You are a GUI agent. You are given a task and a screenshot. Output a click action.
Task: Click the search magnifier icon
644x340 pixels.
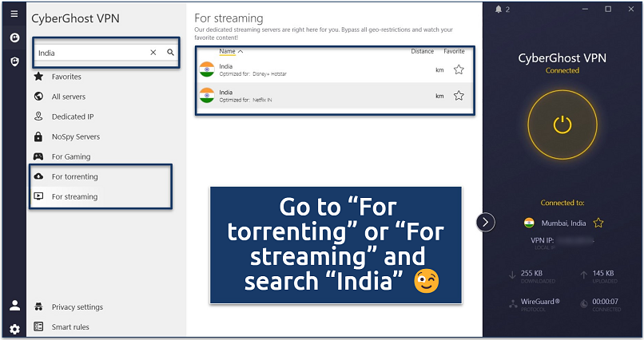[170, 53]
